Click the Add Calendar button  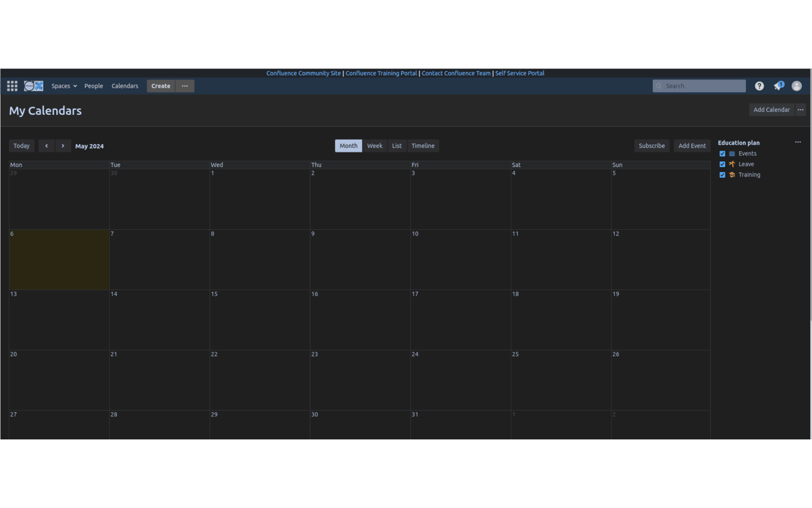coord(771,110)
